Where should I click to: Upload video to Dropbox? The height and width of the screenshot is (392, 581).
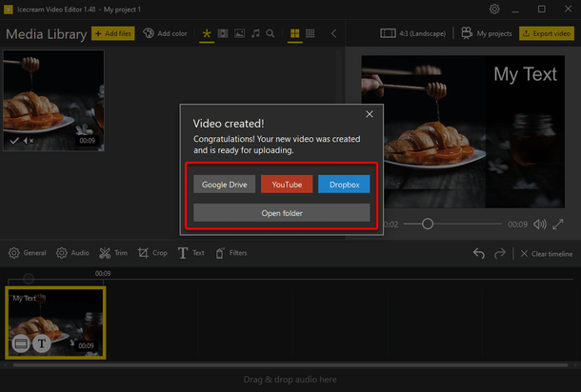click(344, 185)
